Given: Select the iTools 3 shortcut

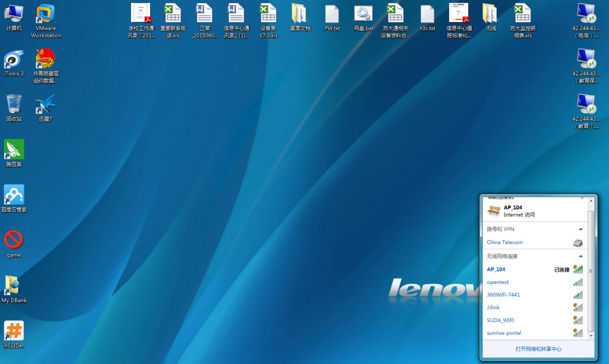Looking at the screenshot, I should 14,60.
